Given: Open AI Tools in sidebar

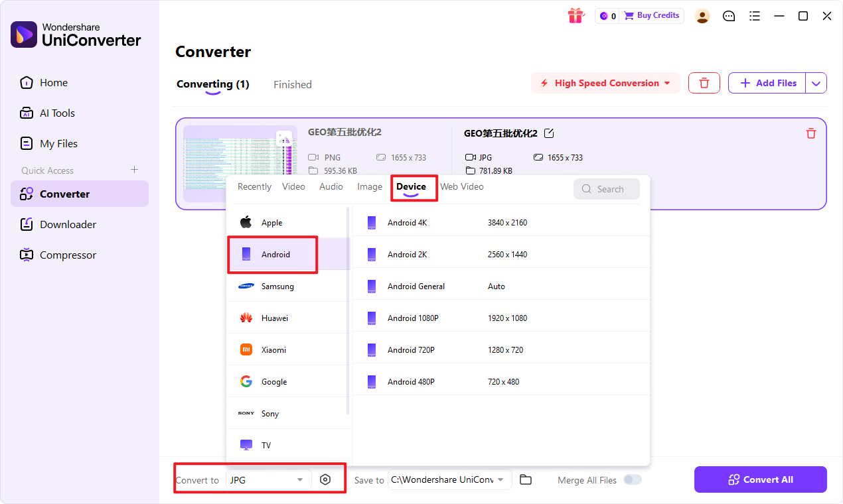Looking at the screenshot, I should pyautogui.click(x=80, y=113).
